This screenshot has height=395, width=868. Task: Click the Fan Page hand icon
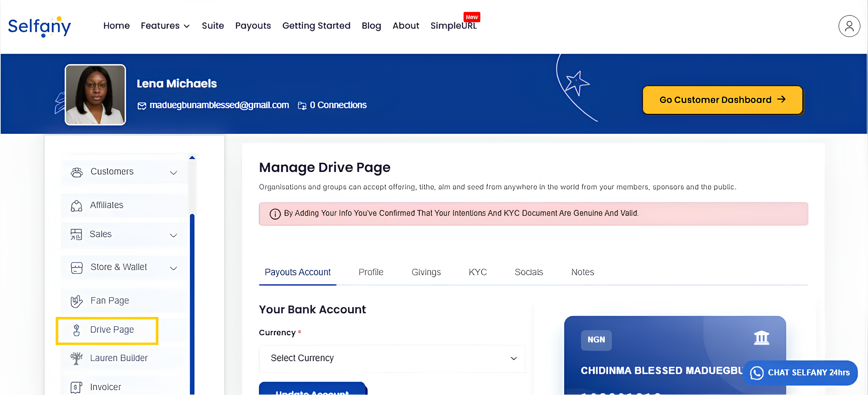(x=76, y=301)
